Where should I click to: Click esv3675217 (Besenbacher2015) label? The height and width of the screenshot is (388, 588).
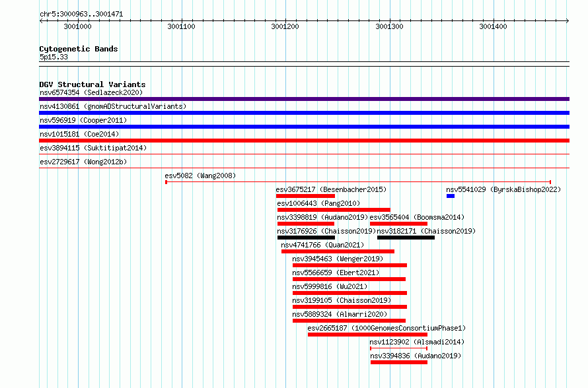331,189
